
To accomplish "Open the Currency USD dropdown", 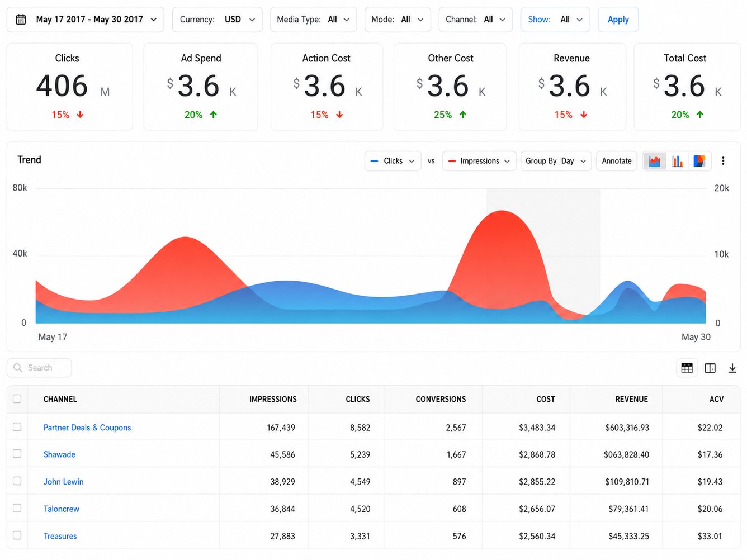I will 217,20.
